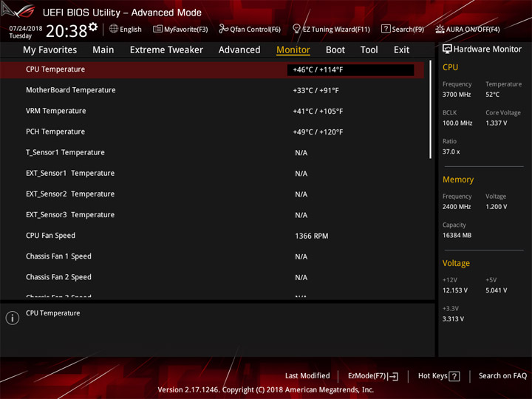Click the Search question mark icon
The image size is (532, 399).
click(x=386, y=29)
